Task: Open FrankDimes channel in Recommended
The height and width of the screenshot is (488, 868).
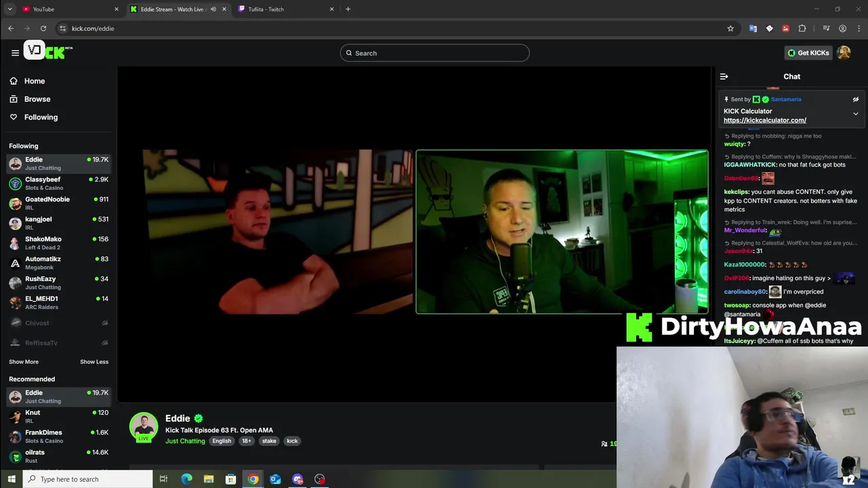Action: pyautogui.click(x=59, y=436)
